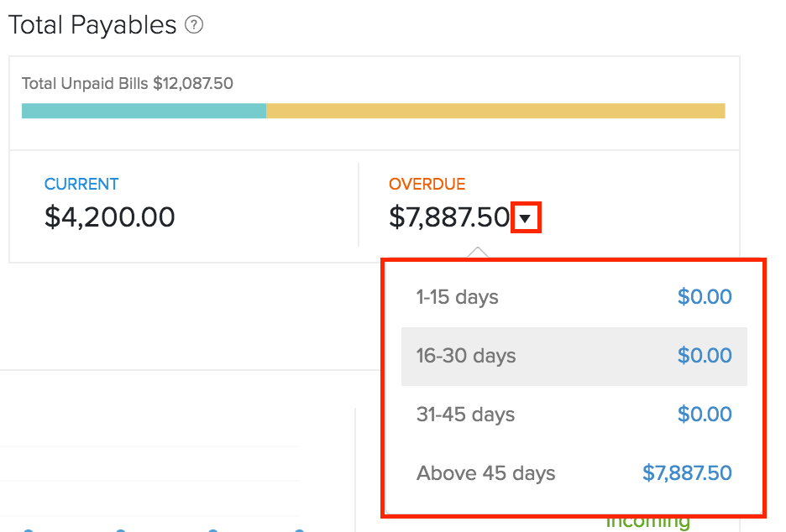The image size is (786, 532).
Task: Click the green Incoming label
Action: click(x=647, y=523)
